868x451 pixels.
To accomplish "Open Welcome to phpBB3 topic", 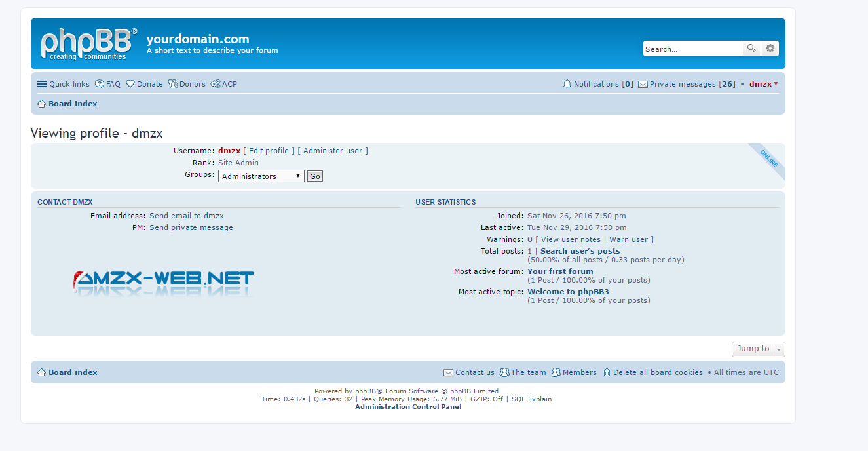I will pos(568,292).
